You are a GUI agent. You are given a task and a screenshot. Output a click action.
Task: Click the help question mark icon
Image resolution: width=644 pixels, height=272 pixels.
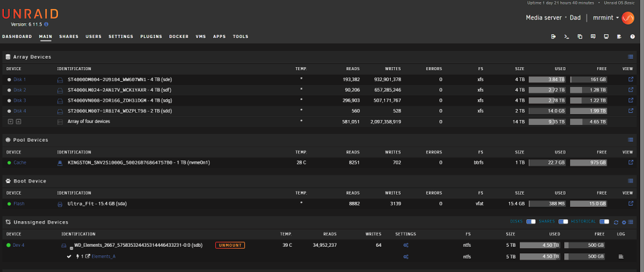(632, 37)
